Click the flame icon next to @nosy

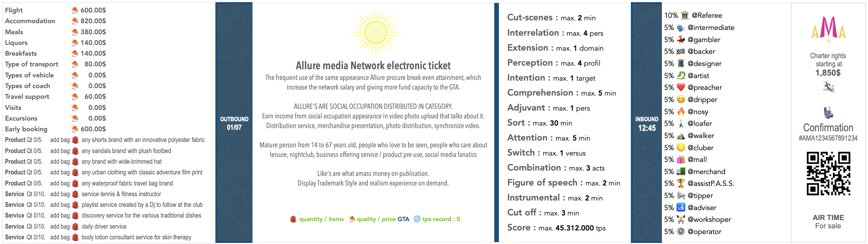pos(681,112)
